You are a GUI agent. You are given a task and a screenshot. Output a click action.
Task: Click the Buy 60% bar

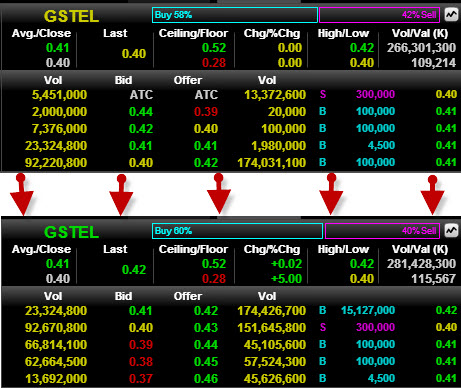pos(237,231)
